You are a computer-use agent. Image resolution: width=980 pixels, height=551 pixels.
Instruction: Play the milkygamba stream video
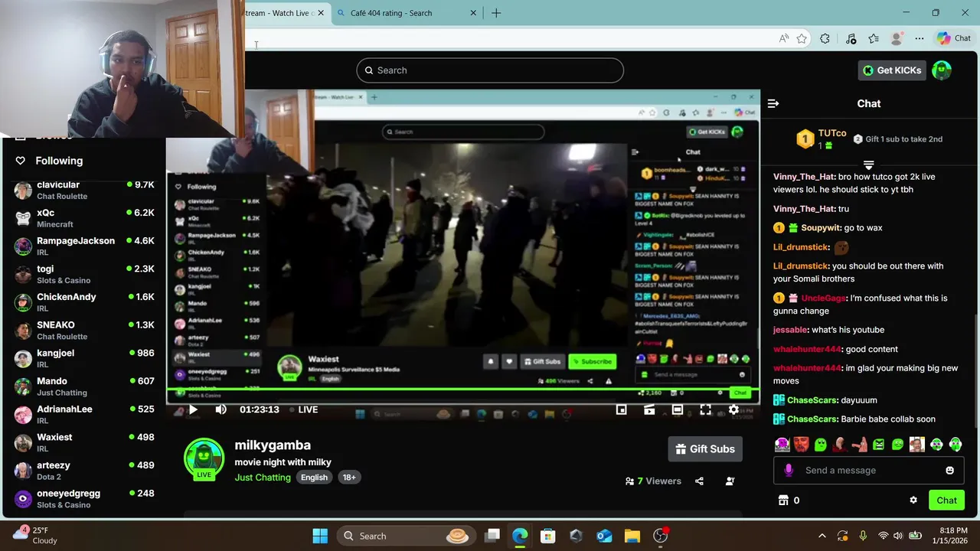[193, 409]
